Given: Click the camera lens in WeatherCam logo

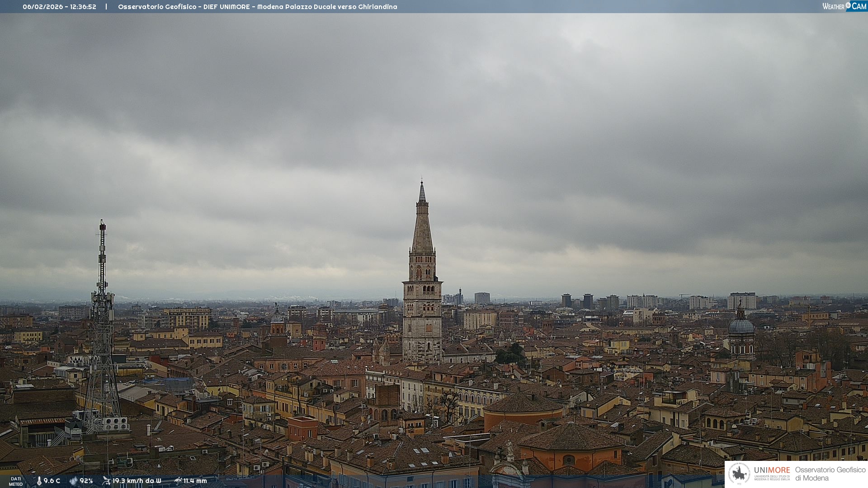Looking at the screenshot, I should [x=848, y=5].
